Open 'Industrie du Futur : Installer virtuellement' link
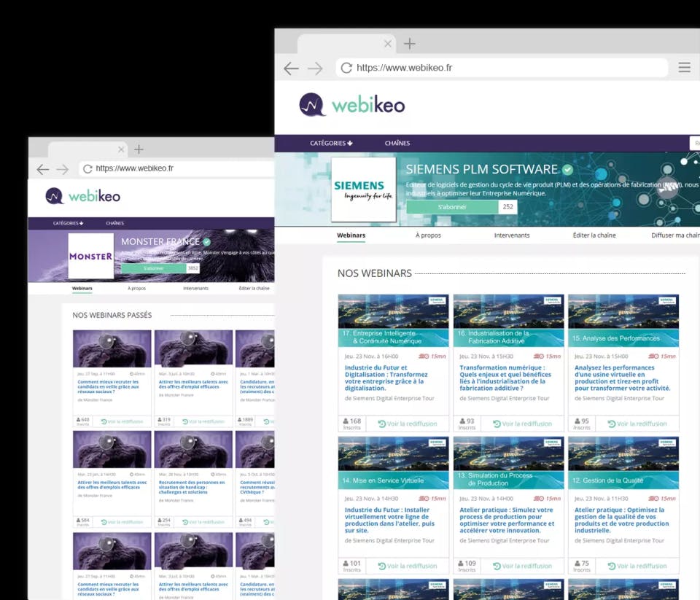This screenshot has width=700, height=600. coord(389,520)
